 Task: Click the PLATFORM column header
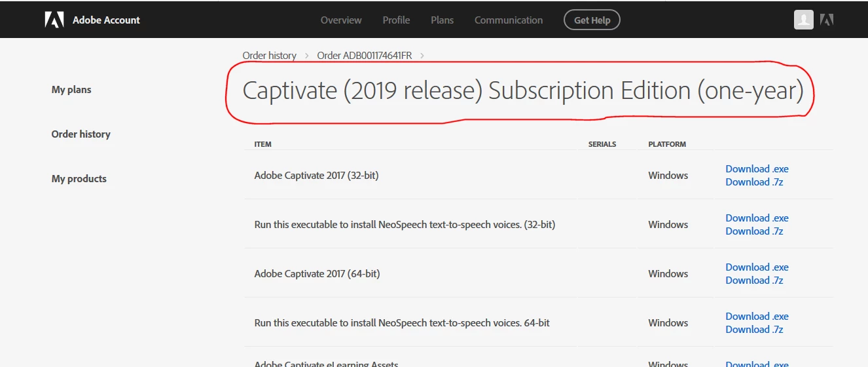[x=667, y=144]
